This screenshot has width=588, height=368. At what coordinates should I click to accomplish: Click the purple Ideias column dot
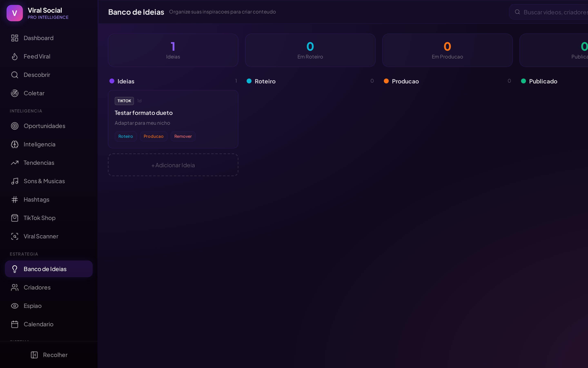pyautogui.click(x=112, y=81)
